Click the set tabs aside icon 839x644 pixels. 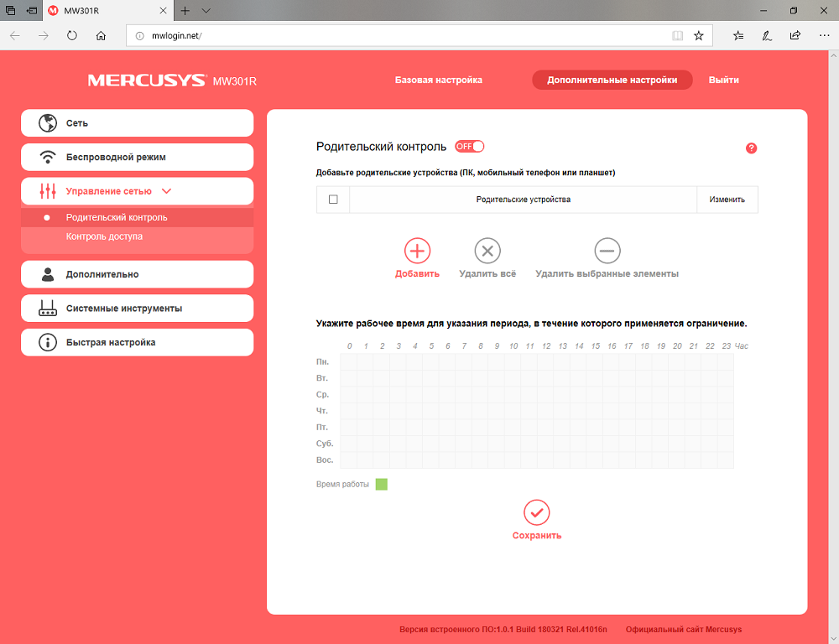click(32, 11)
